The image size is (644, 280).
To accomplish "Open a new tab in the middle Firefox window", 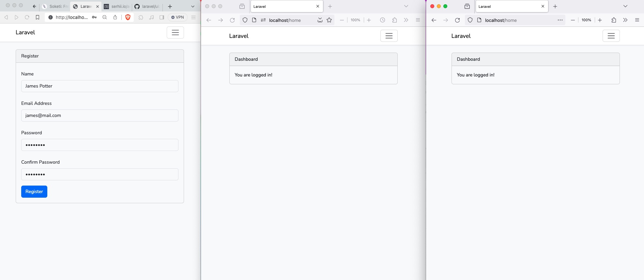I will click(330, 6).
